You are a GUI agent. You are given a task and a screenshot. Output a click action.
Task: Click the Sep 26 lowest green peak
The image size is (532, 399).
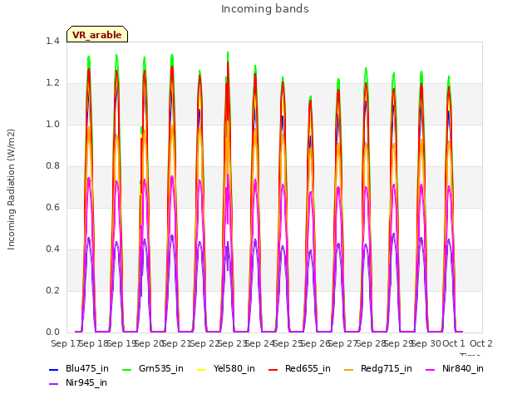tap(310, 97)
